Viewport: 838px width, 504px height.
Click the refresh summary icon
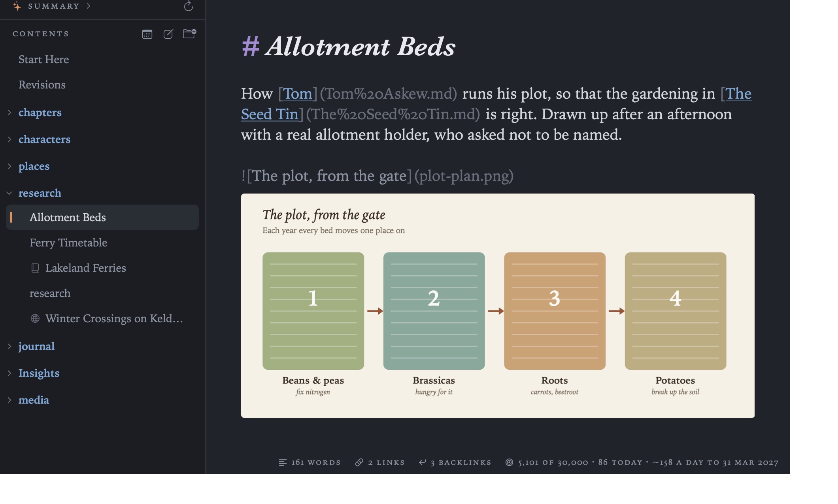coord(189,6)
